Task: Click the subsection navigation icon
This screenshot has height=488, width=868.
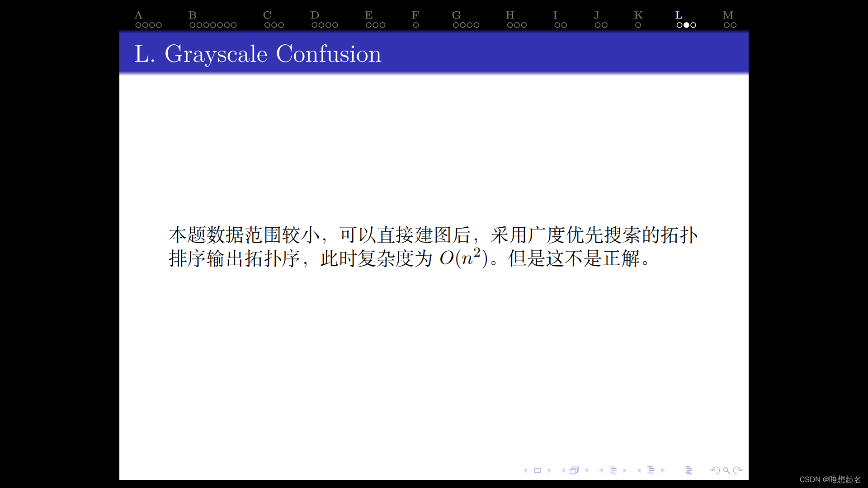Action: point(613,470)
